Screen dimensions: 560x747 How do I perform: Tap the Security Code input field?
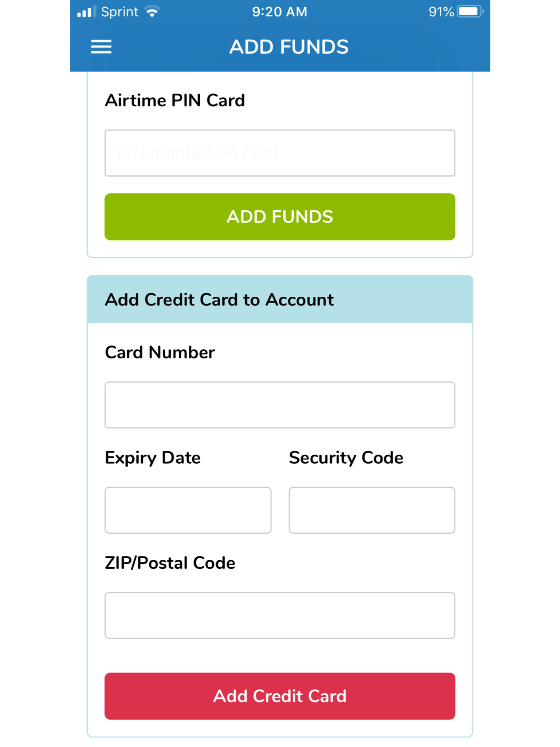pos(371,510)
